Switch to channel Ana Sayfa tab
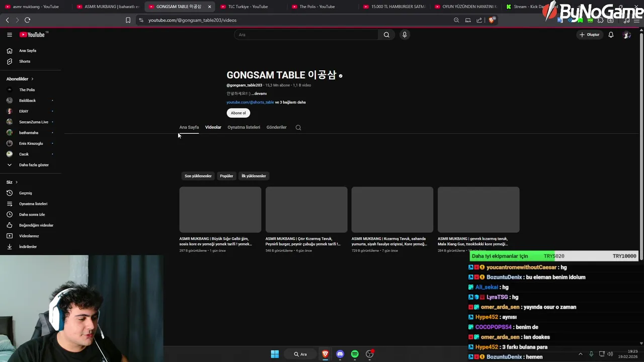 coord(189,127)
